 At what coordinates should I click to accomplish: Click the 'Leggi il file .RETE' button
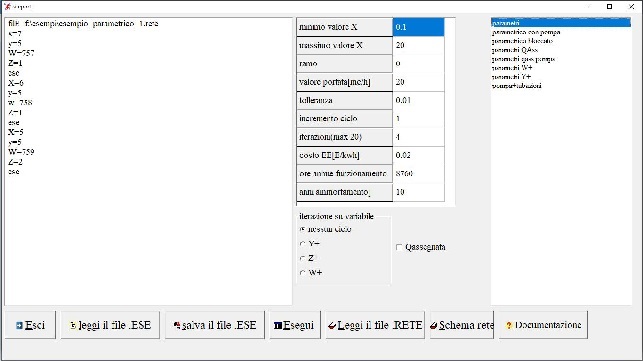coord(375,325)
